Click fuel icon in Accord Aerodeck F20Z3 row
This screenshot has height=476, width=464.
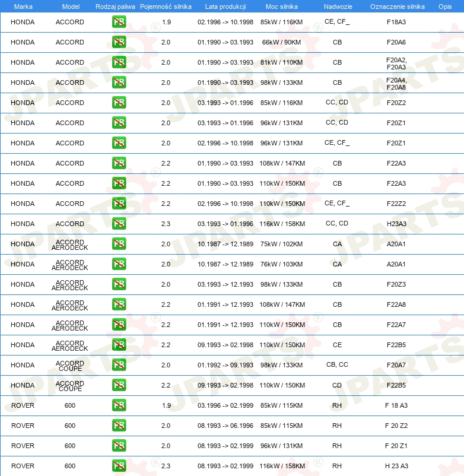[119, 284]
